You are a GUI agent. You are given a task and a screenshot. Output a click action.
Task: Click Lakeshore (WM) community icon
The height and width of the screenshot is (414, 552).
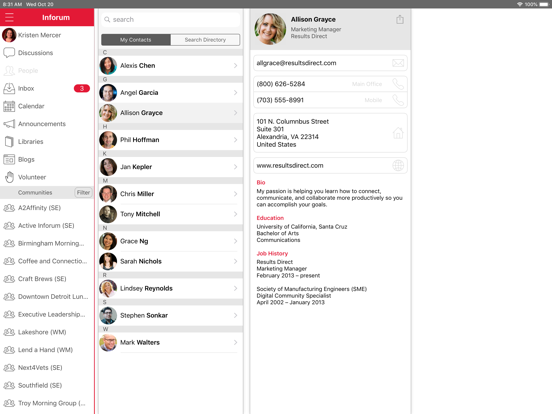coord(9,332)
